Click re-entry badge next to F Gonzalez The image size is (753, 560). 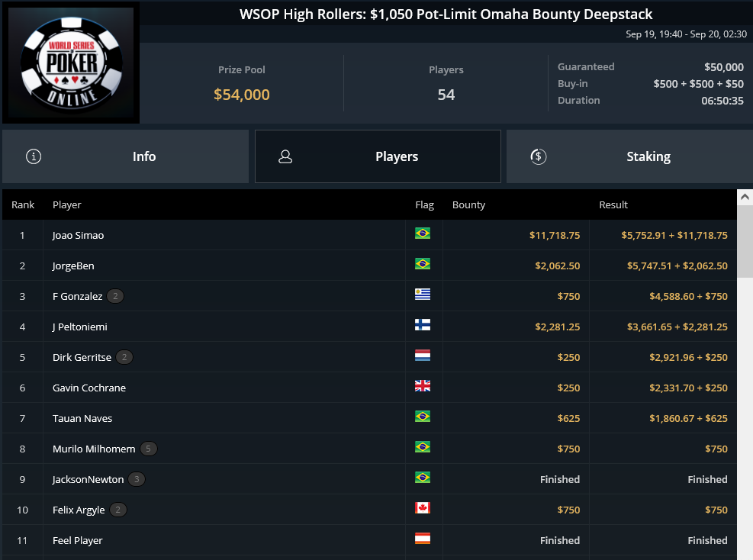pyautogui.click(x=115, y=296)
